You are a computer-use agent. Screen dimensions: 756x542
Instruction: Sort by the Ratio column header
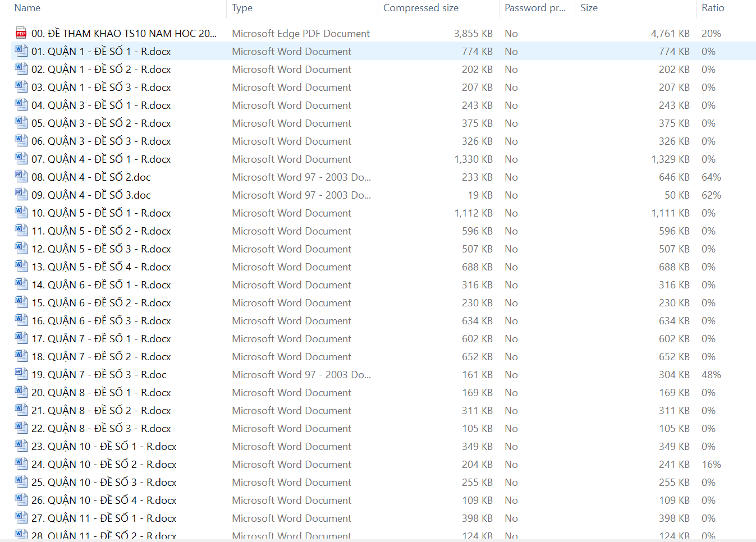712,8
